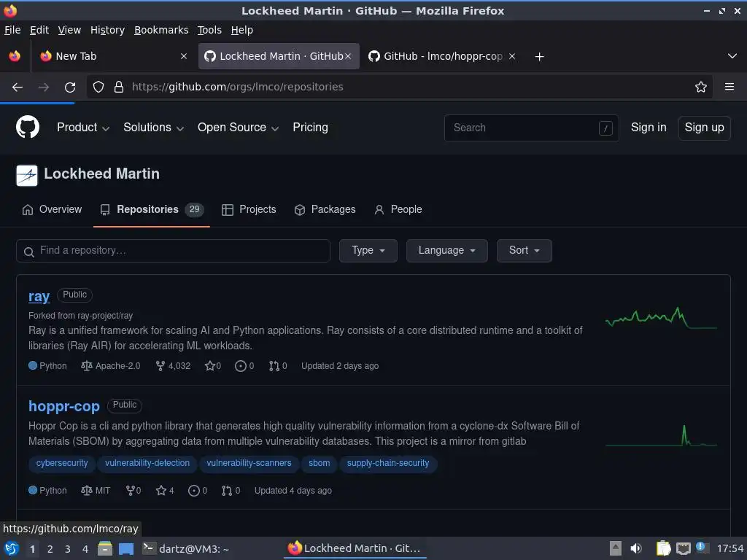Click the pull requests count on hoppr-cop
This screenshot has height=560, width=747.
click(231, 491)
